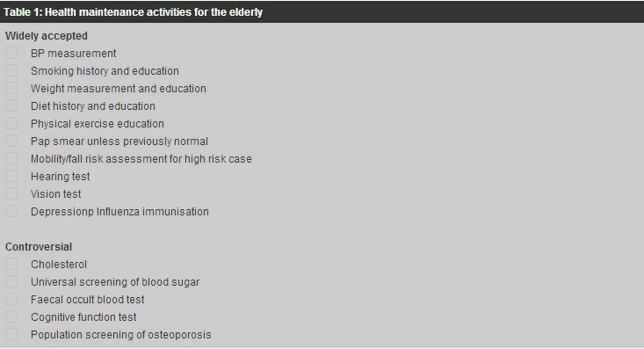The width and height of the screenshot is (644, 349).
Task: Check the Vision test box
Action: tap(11, 193)
